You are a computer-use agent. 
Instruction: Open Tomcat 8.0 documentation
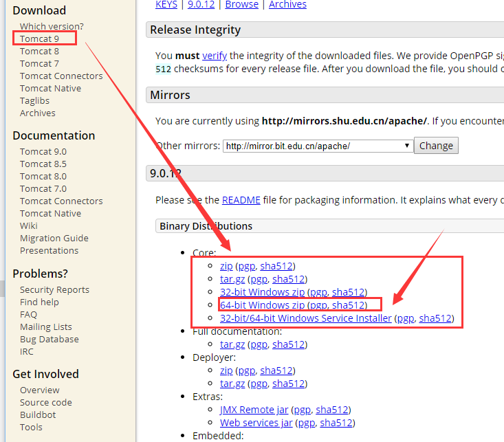43,176
